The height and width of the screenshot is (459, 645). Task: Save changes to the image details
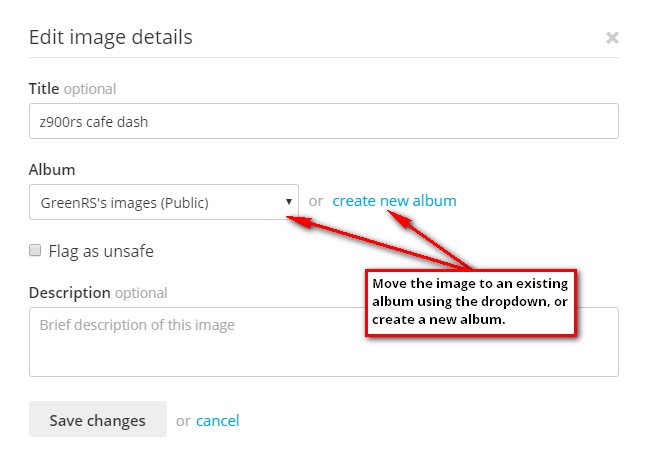98,419
